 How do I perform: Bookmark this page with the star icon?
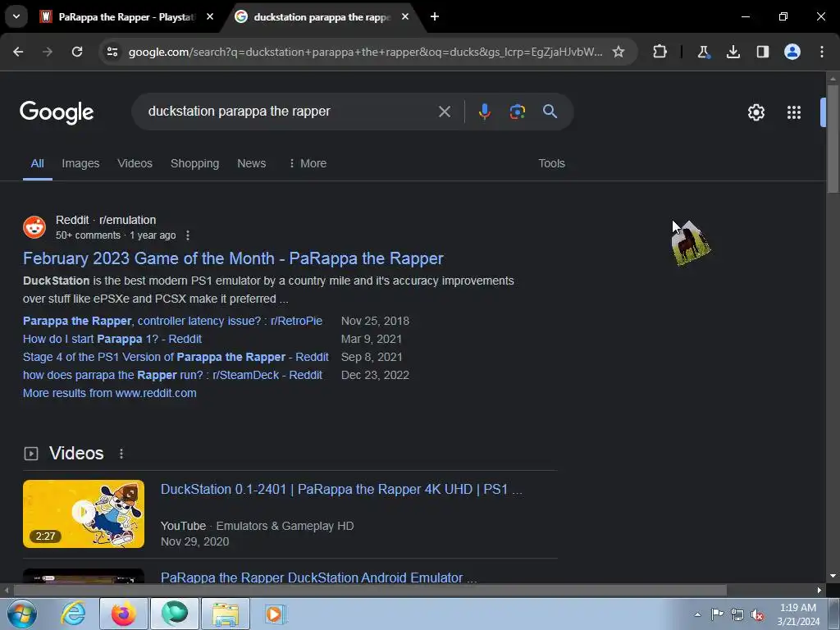point(619,52)
